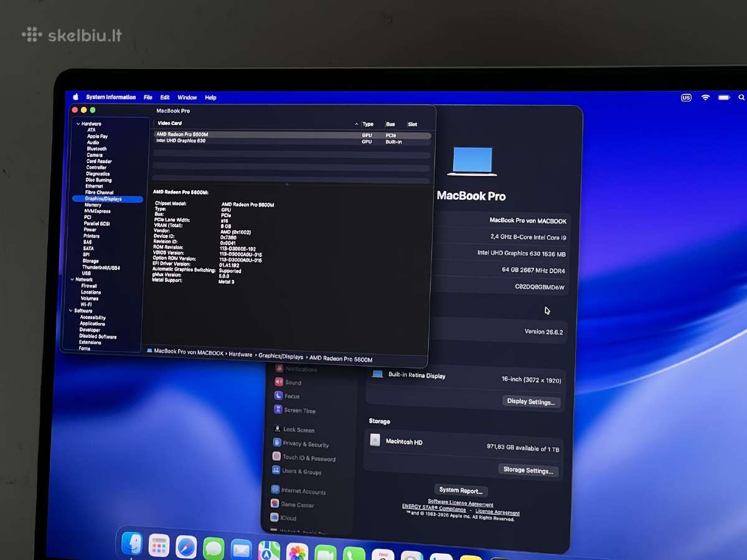Collapse the Hardware tree section
Image resolution: width=747 pixels, height=560 pixels.
tap(78, 124)
